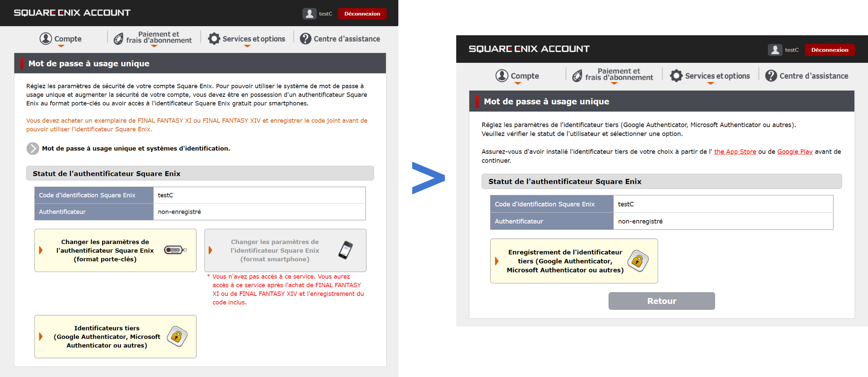Click the smartphone icon on the greyed-out button
This screenshot has height=377, width=868.
(346, 250)
